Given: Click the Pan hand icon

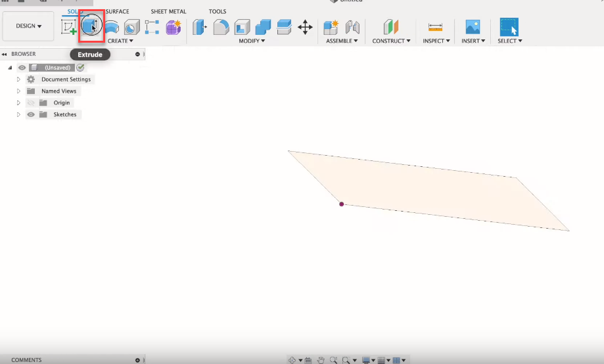Looking at the screenshot, I should click(x=321, y=360).
